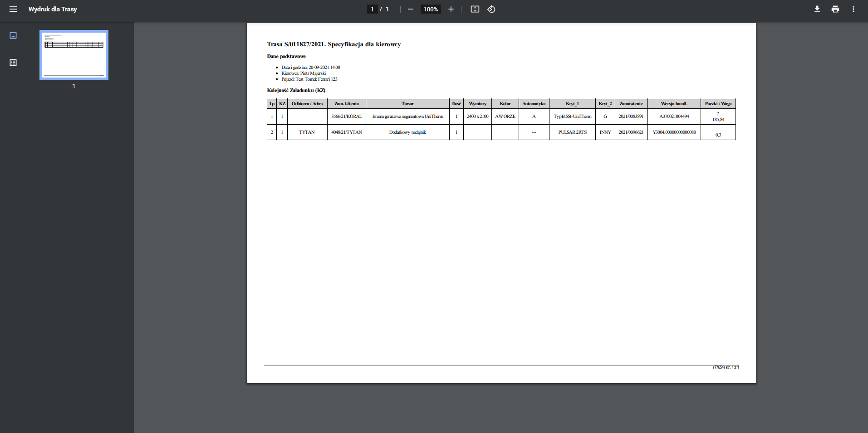Select page 1 thumbnail
This screenshot has width=868, height=433.
click(x=74, y=55)
